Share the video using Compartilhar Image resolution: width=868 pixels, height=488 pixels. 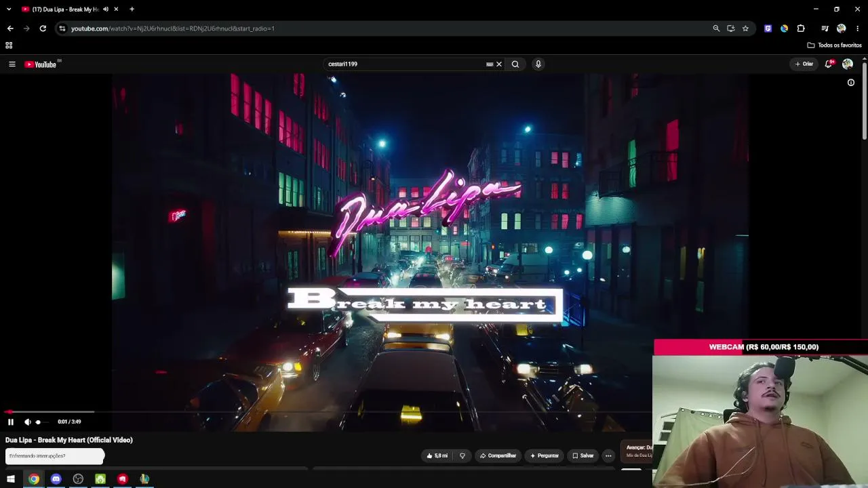(498, 455)
